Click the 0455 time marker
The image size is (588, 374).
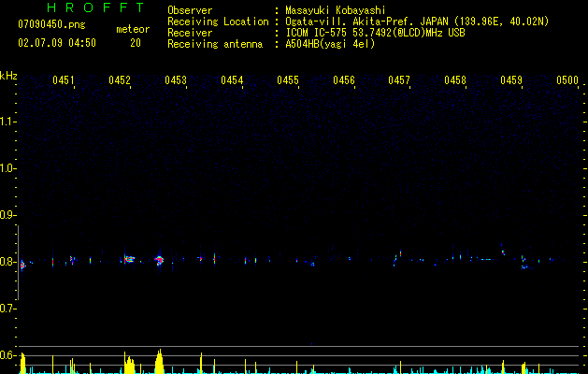[288, 80]
